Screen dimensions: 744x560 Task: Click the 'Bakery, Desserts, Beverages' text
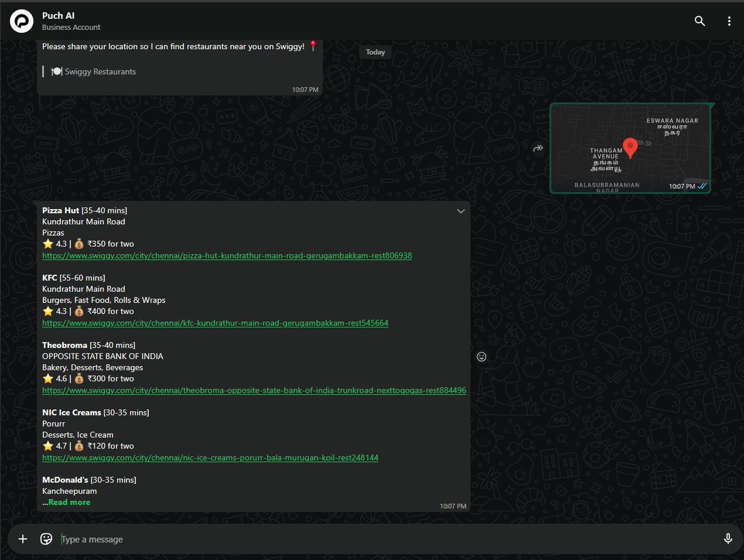[x=92, y=367]
